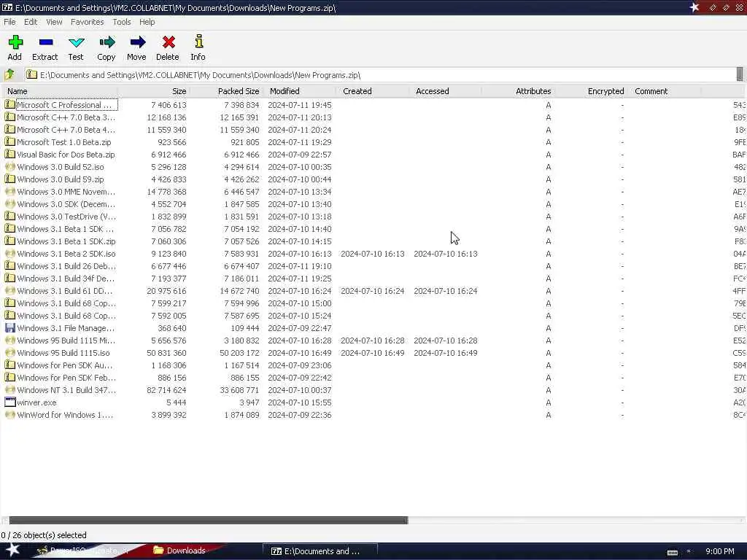Click the 7-Zip taskbar button
Image resolution: width=747 pixels, height=560 pixels.
point(320,551)
